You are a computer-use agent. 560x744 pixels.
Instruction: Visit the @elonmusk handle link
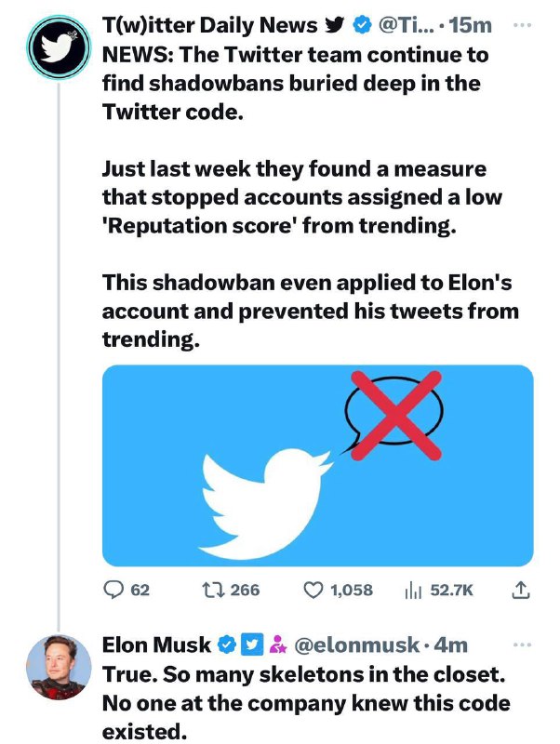pos(355,644)
